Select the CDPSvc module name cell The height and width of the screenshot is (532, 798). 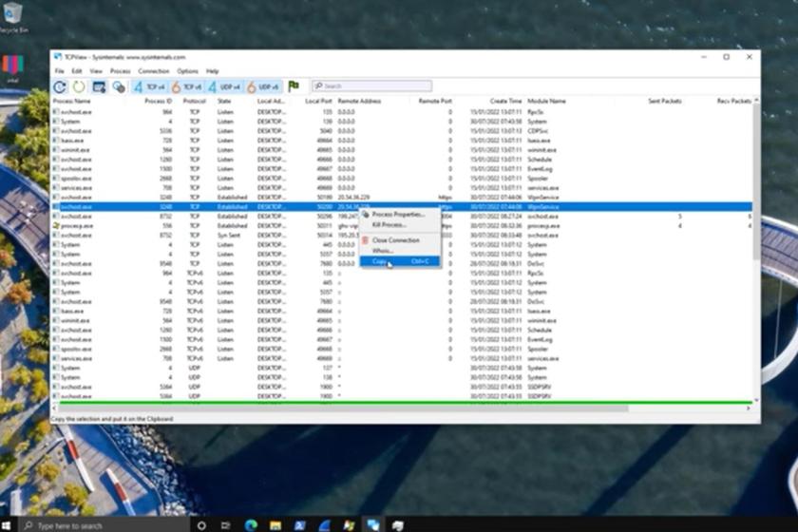538,131
